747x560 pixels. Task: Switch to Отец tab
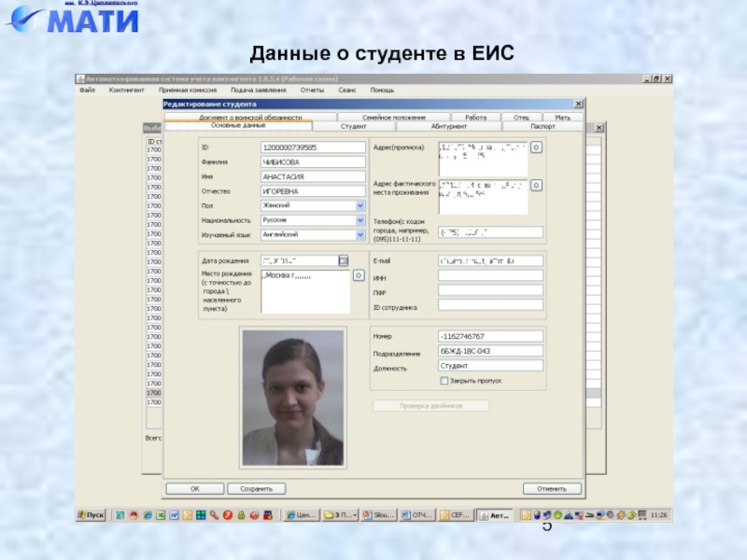(521, 118)
